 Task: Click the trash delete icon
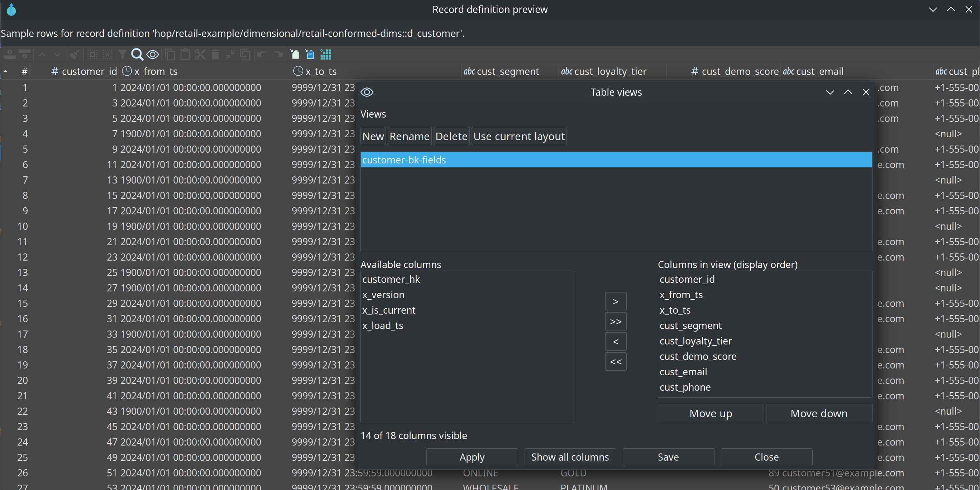[215, 54]
